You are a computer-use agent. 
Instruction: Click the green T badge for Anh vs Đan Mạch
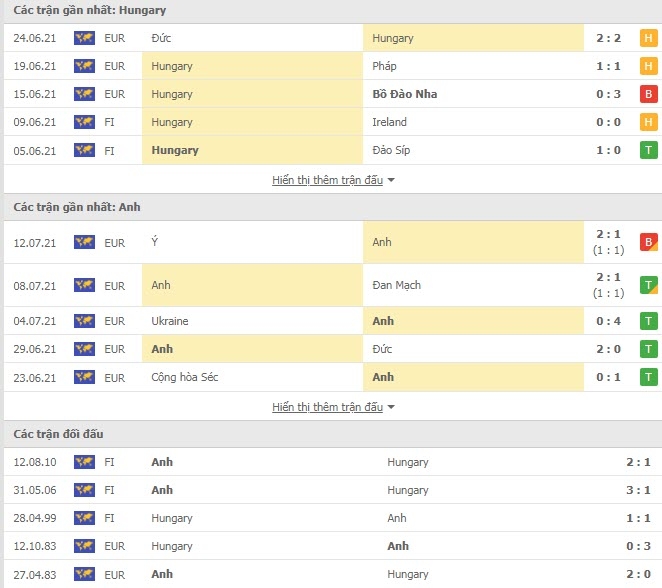(x=648, y=285)
